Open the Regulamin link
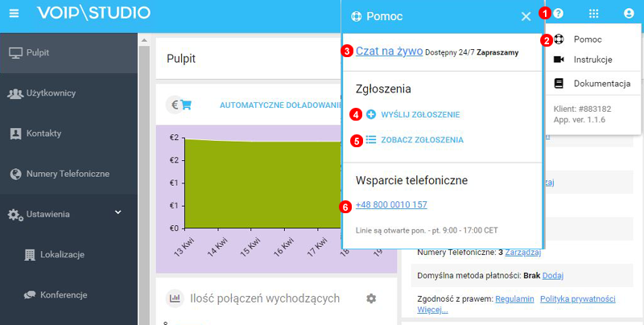644x325 pixels. point(514,298)
